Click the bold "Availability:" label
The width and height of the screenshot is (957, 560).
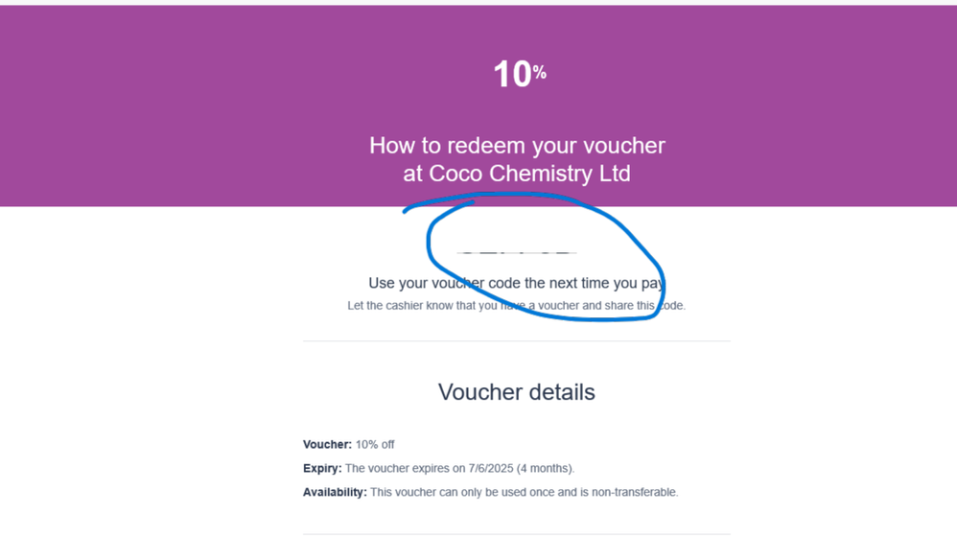(x=335, y=493)
